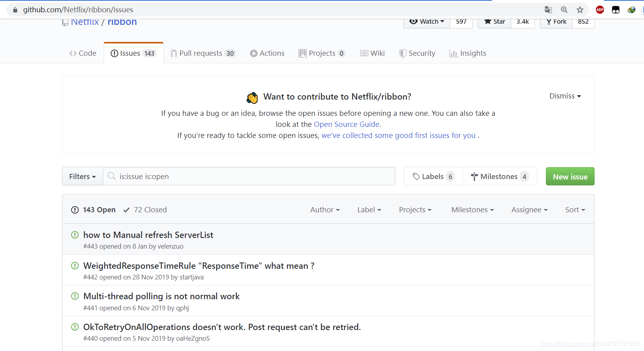The height and width of the screenshot is (351, 644).
Task: Click the open issue icon for issue #442
Action: click(75, 266)
